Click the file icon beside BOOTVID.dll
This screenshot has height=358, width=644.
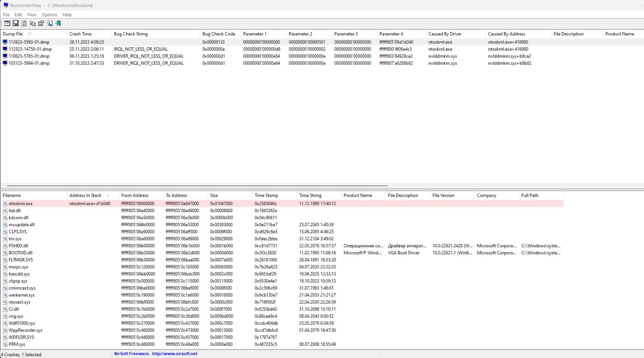5,253
